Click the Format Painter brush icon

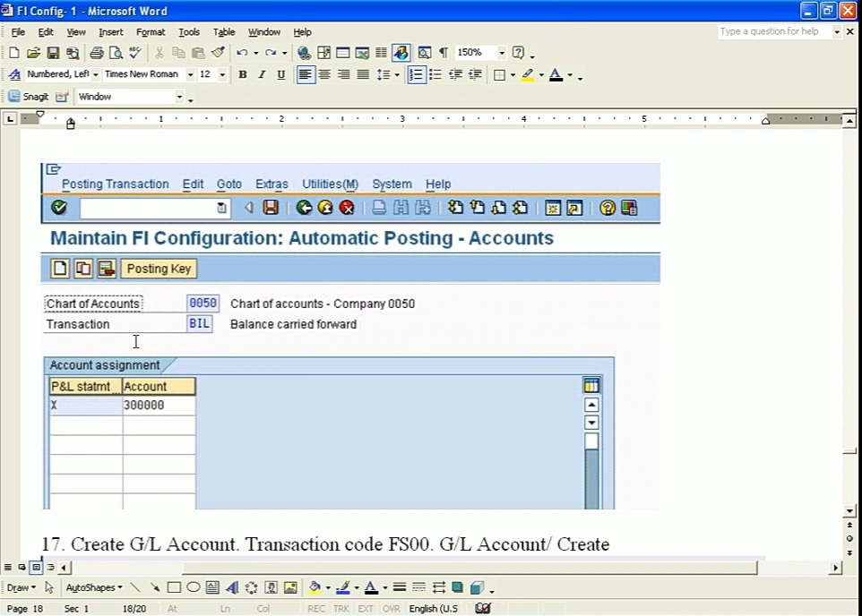point(219,53)
